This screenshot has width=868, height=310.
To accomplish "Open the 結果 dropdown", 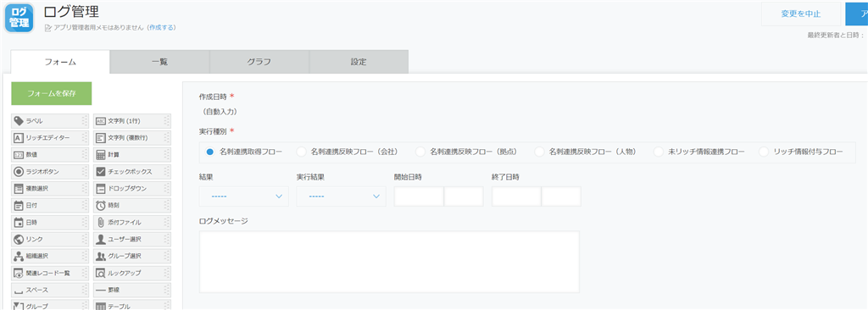I will pyautogui.click(x=243, y=197).
